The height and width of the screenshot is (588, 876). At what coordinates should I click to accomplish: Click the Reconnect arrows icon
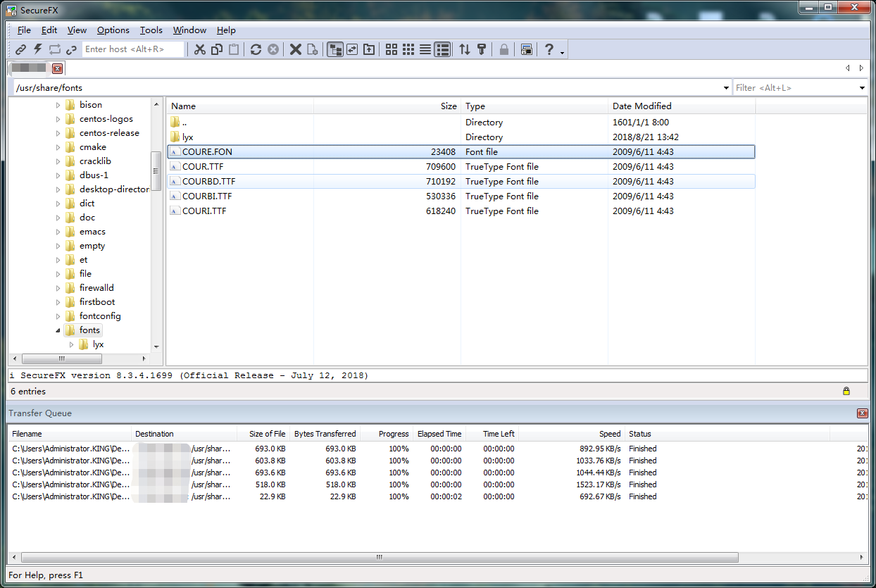tap(55, 49)
